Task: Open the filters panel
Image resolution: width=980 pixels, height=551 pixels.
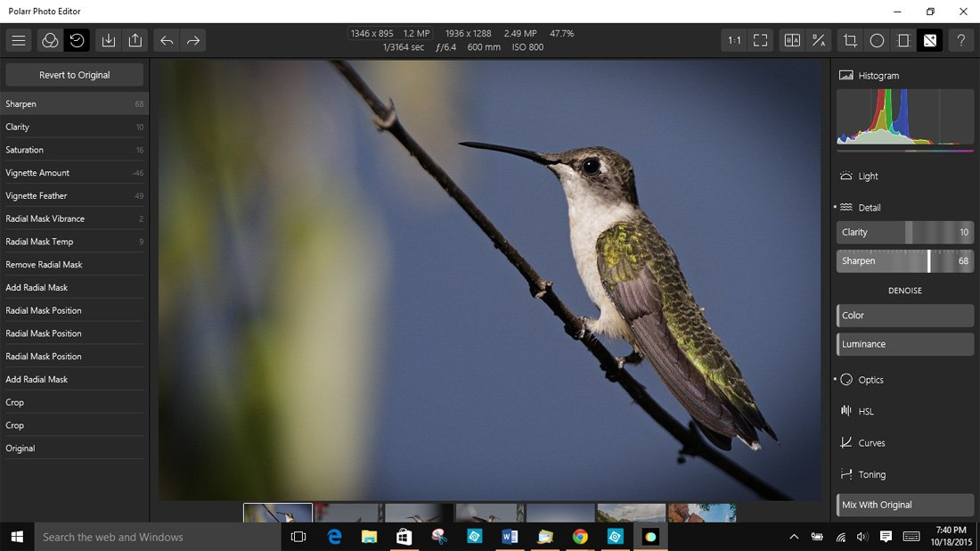Action: (x=50, y=40)
